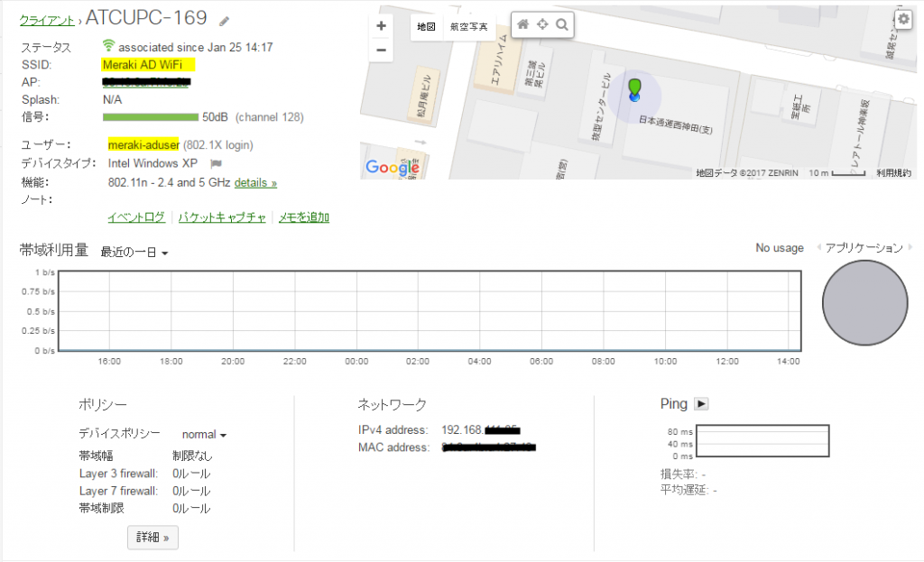Click the ATCUPC-169 client title
The height and width of the screenshot is (562, 924).
[x=146, y=18]
